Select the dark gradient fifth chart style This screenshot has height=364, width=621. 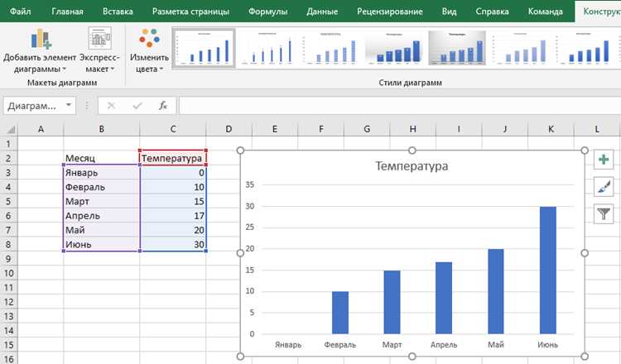coord(457,48)
